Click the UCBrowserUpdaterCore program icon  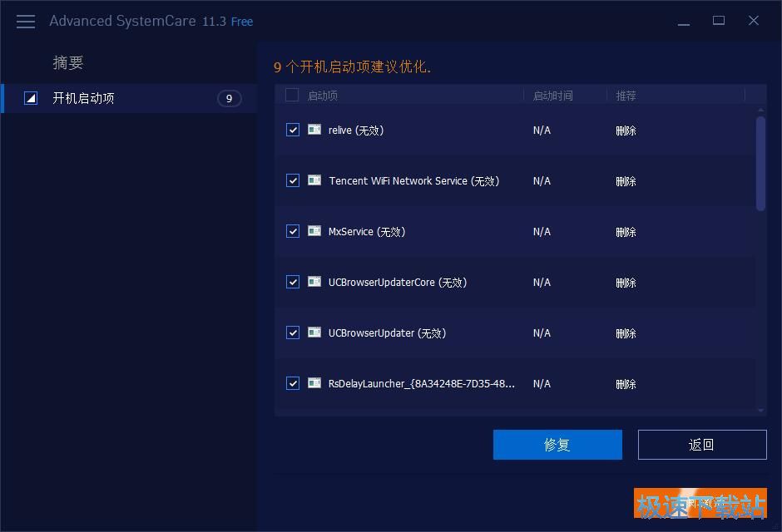[314, 282]
